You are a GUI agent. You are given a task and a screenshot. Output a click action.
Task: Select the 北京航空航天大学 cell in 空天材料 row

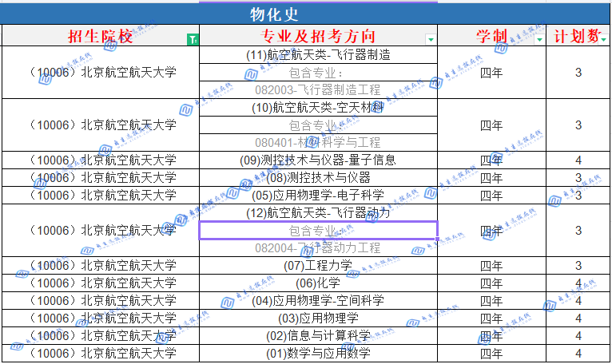[x=101, y=125]
